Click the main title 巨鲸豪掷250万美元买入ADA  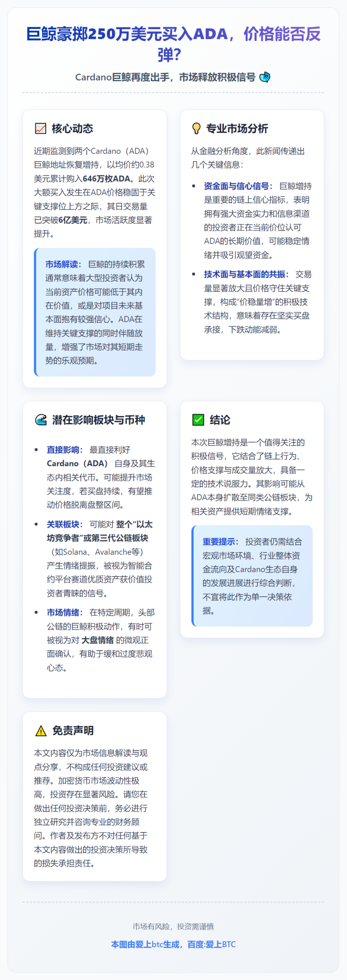[x=127, y=34]
